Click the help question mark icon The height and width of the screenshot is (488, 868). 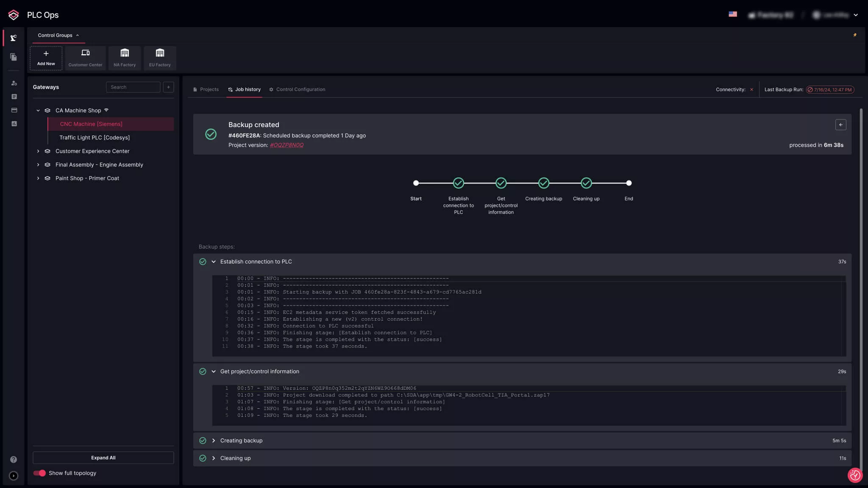coord(14,459)
